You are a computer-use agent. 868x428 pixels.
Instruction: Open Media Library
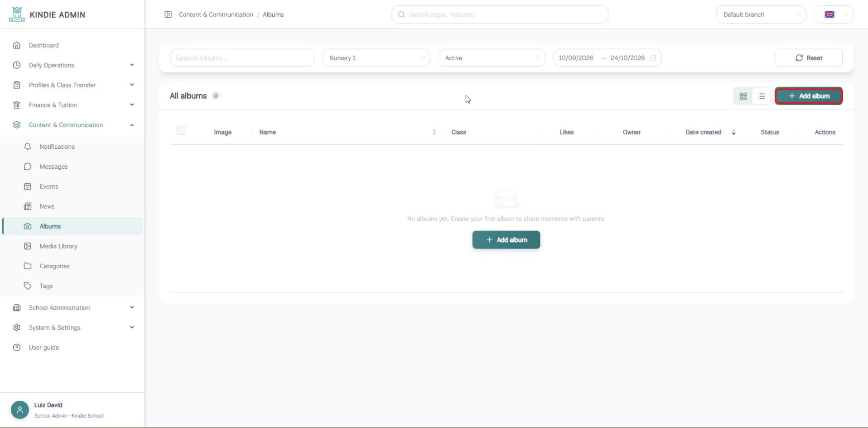tap(72, 246)
